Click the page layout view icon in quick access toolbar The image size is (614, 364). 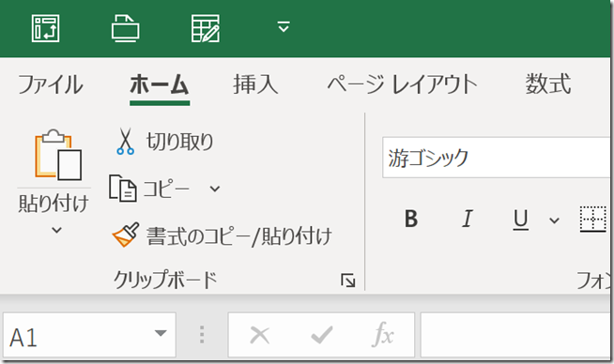click(45, 28)
